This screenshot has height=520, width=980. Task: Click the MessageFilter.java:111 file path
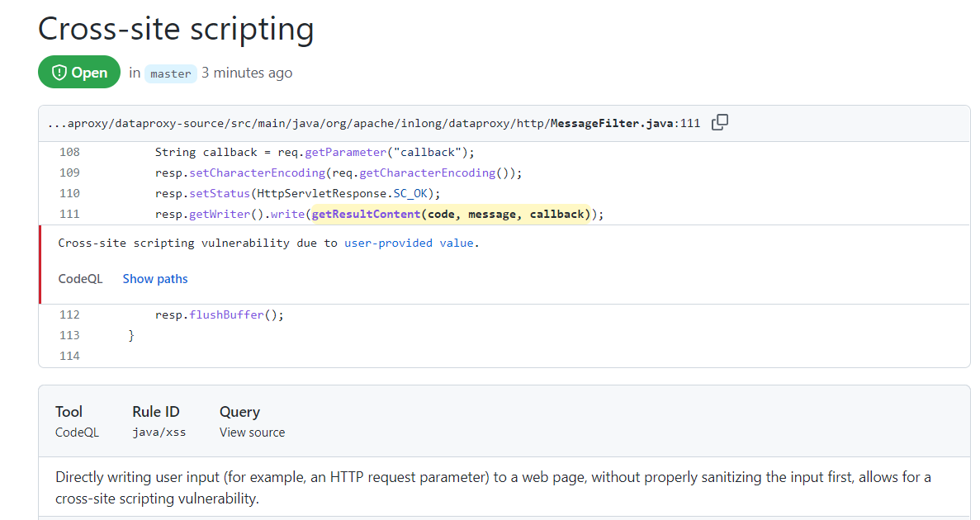pyautogui.click(x=374, y=123)
